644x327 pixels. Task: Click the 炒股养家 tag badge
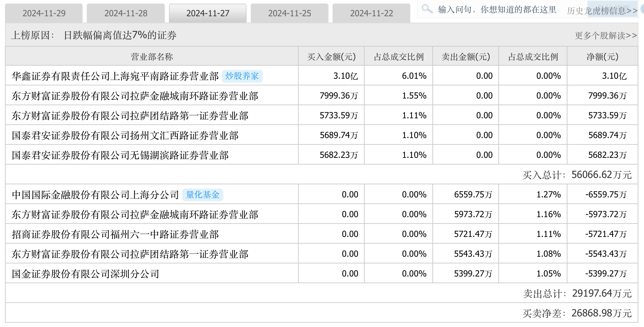click(x=242, y=76)
